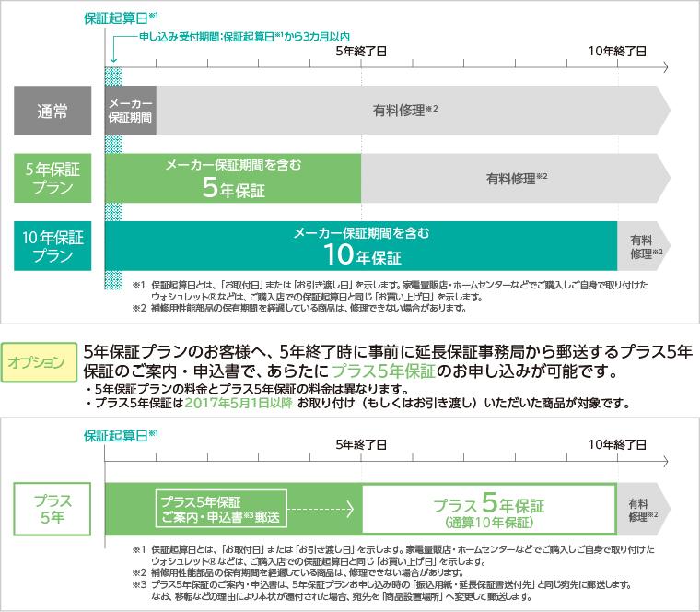The width and height of the screenshot is (700, 612).
Task: Select the teal 10年保証プラン label
Action: (52, 246)
